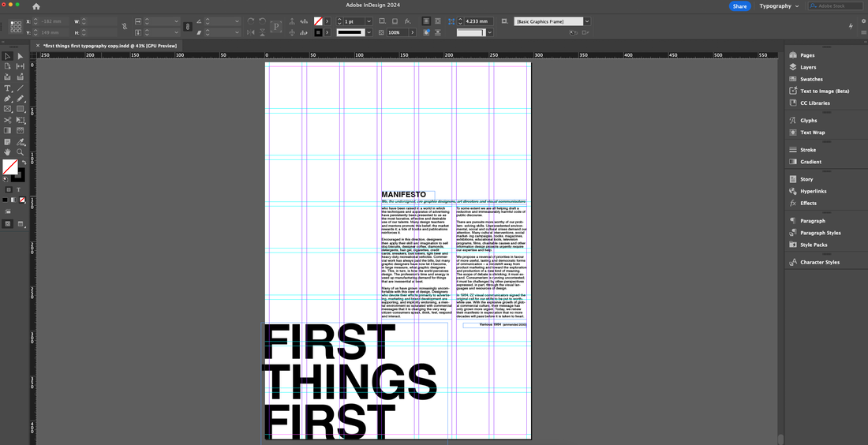Click the Adobe Stock search field
868x445 pixels.
(836, 6)
